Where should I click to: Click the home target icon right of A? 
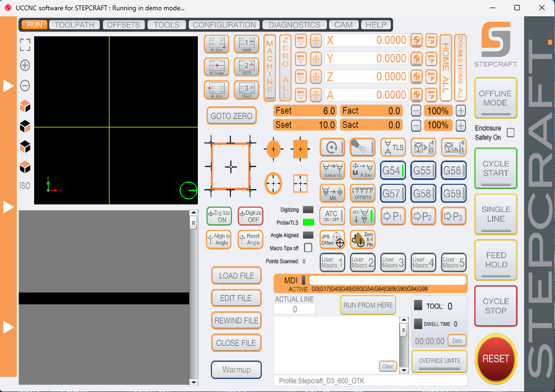coord(417,94)
